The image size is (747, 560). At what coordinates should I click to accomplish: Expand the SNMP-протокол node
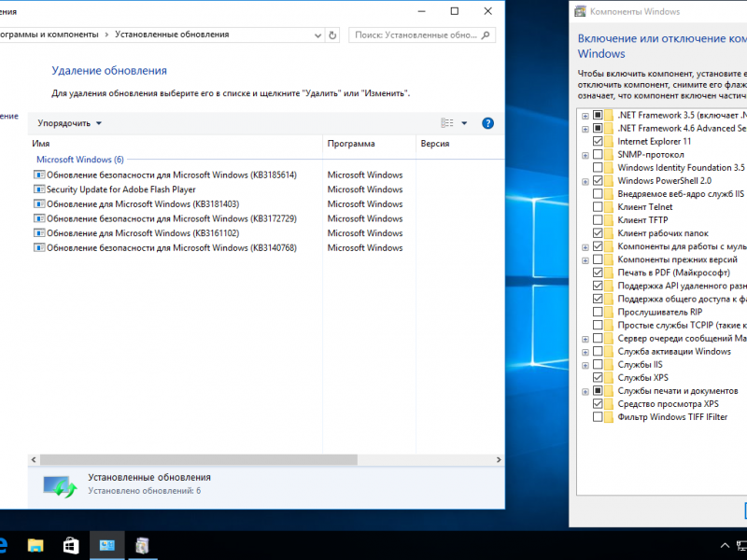click(585, 155)
